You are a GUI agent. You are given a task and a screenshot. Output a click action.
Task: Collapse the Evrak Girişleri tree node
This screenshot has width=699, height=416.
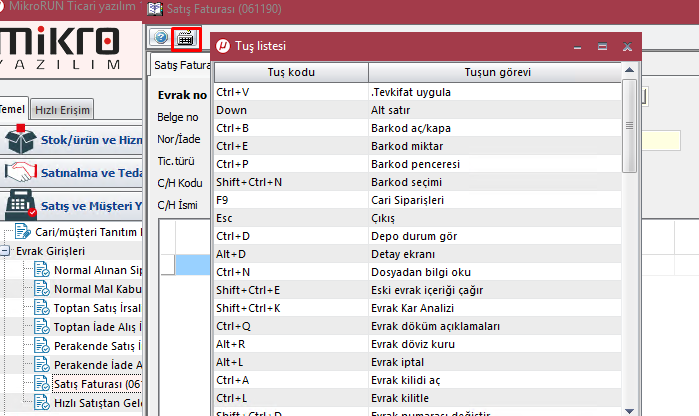pos(6,251)
